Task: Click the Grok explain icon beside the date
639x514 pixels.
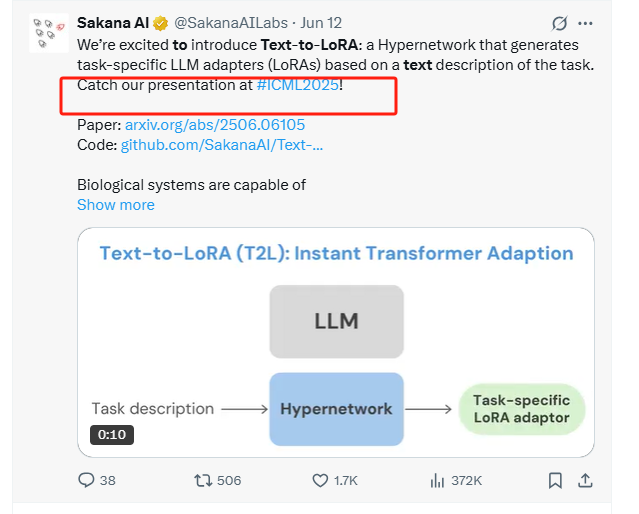Action: tap(560, 23)
